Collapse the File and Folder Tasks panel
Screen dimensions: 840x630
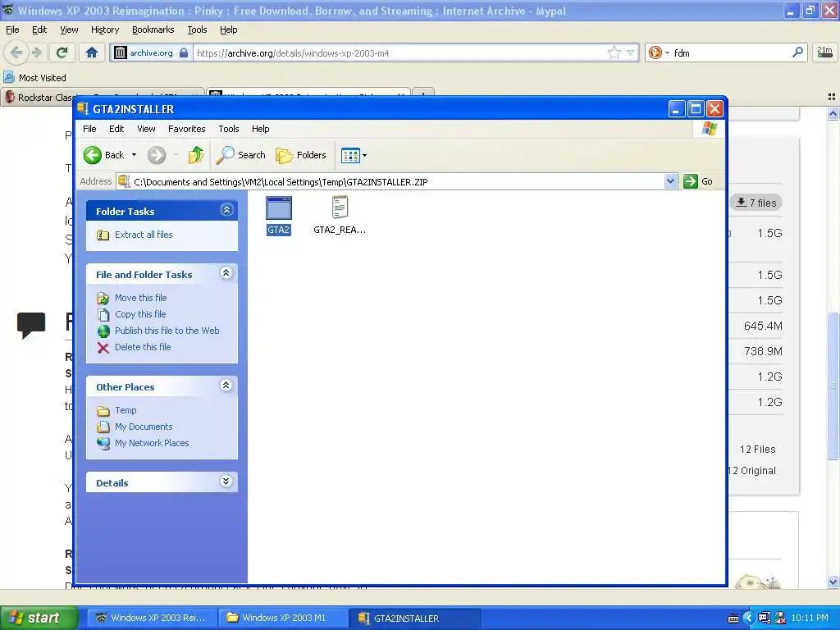226,273
